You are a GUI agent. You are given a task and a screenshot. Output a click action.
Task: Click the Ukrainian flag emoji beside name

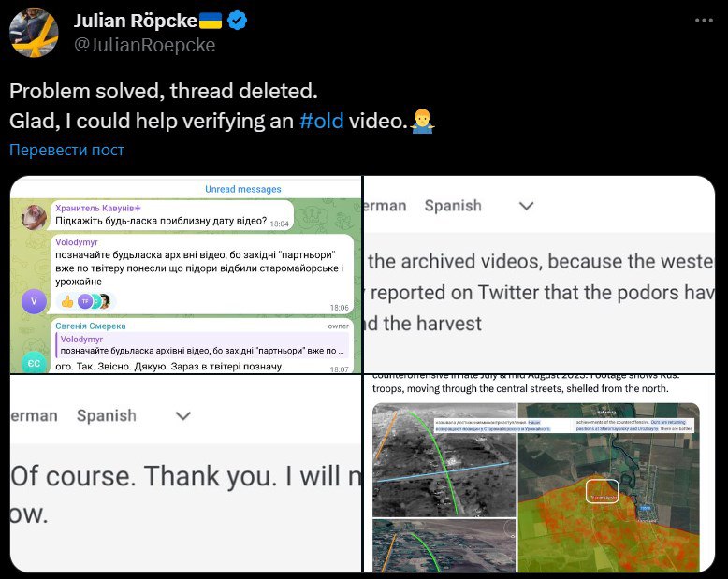[211, 21]
